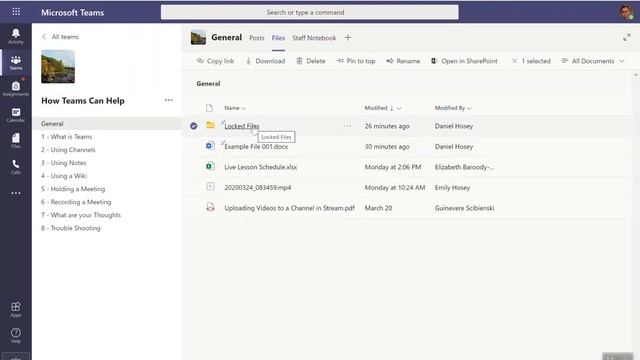Show more apps ellipsis in sidebar

(x=16, y=193)
